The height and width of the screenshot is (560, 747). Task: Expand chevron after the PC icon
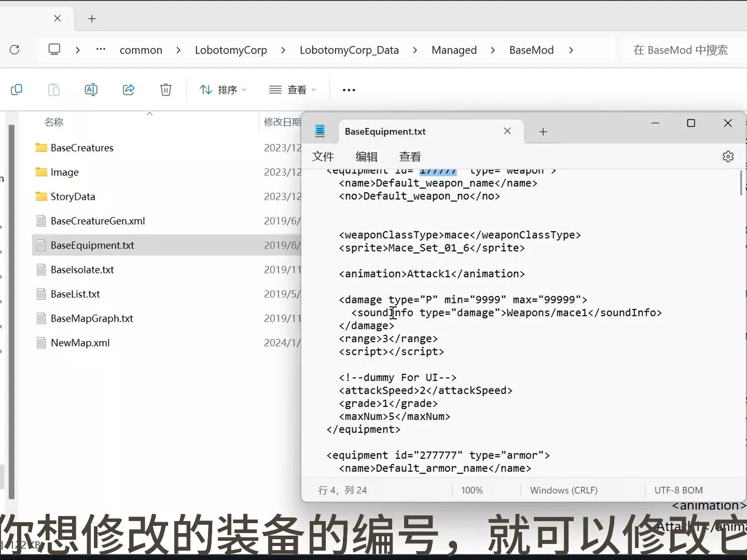point(78,50)
